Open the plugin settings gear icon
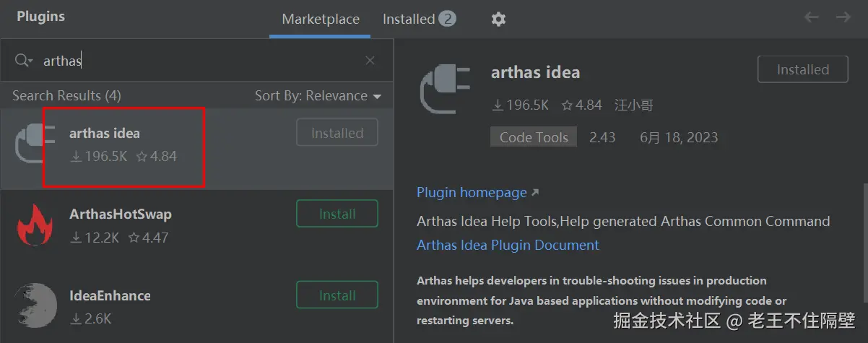The image size is (868, 343). point(498,19)
